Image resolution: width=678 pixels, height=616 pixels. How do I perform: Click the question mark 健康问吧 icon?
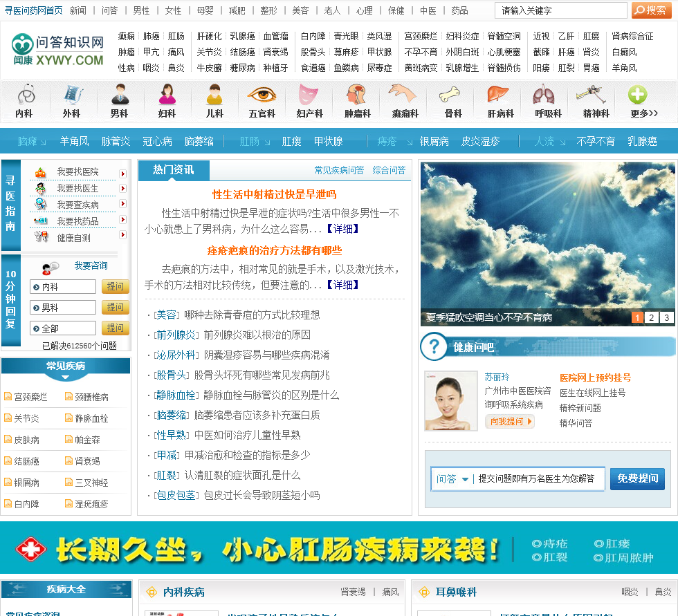[x=434, y=346]
